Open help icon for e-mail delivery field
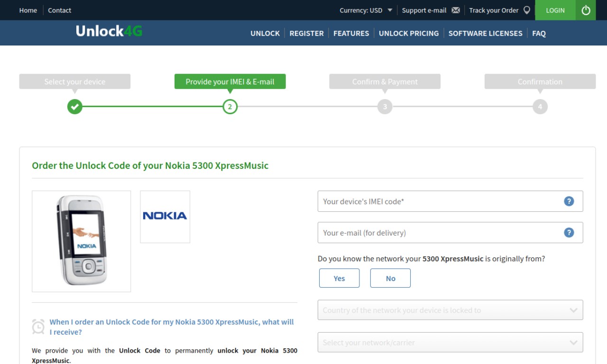The width and height of the screenshot is (607, 364). (569, 233)
